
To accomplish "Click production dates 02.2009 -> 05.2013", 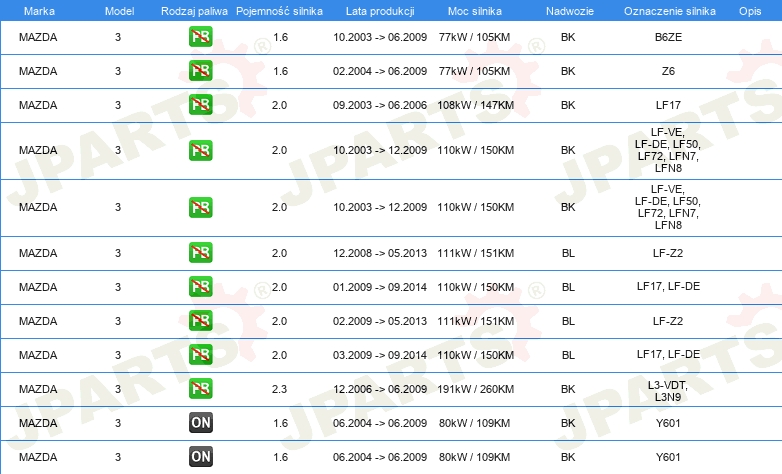I will pyautogui.click(x=380, y=321).
